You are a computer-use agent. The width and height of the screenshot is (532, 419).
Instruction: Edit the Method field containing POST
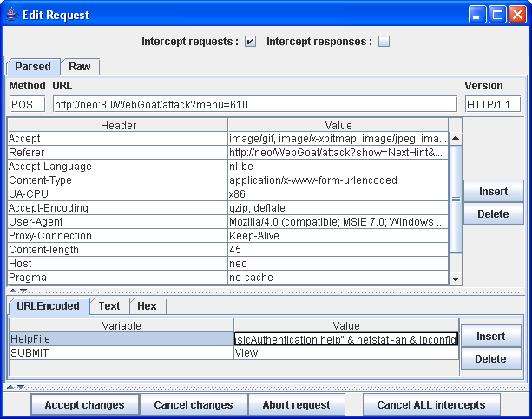click(x=27, y=104)
